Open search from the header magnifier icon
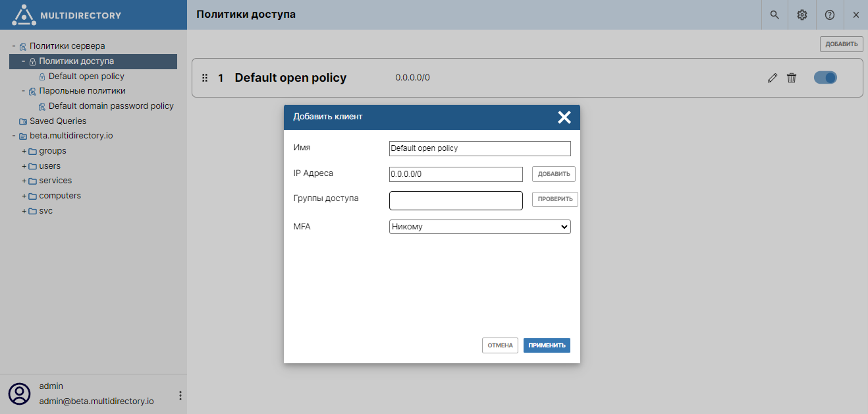This screenshot has height=414, width=868. pyautogui.click(x=774, y=15)
